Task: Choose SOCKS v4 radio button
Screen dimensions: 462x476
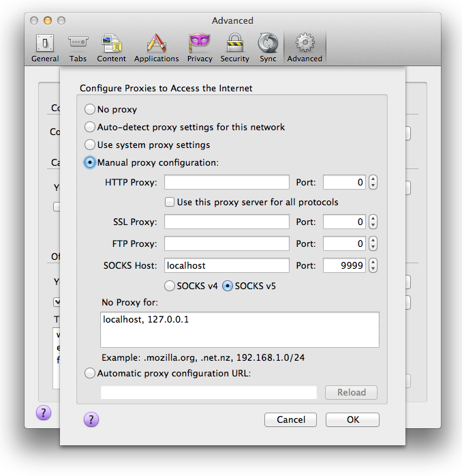Action: pos(170,286)
